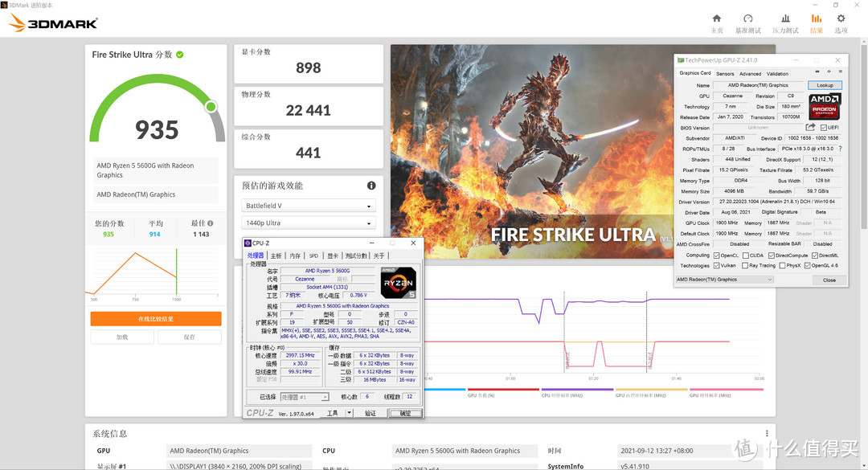The image size is (868, 470).
Task: Click the 3DMark page vertical scrollbar
Action: click(x=862, y=241)
